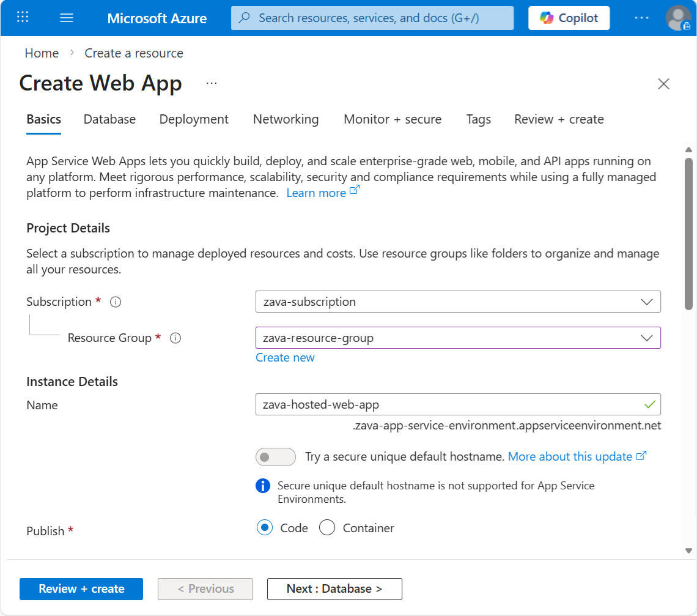Select the Container publish option
The width and height of the screenshot is (697, 616).
click(x=327, y=527)
